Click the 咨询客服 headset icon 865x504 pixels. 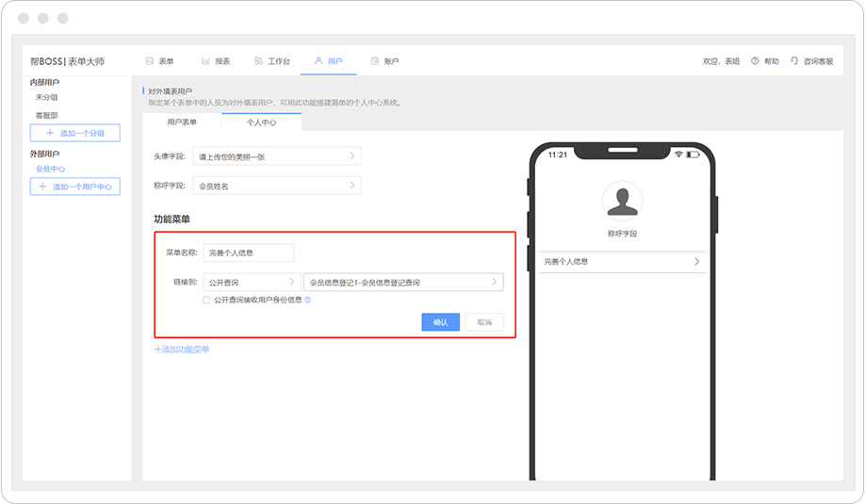[794, 61]
